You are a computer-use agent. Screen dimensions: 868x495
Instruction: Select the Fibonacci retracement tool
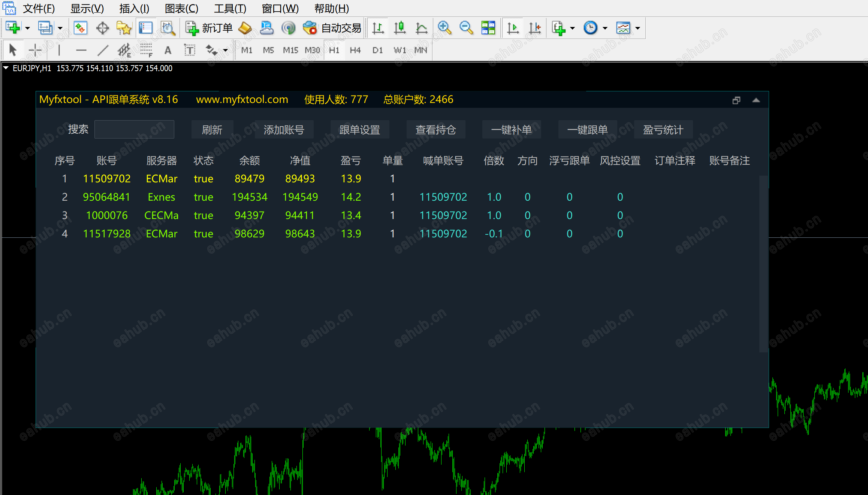coord(146,50)
